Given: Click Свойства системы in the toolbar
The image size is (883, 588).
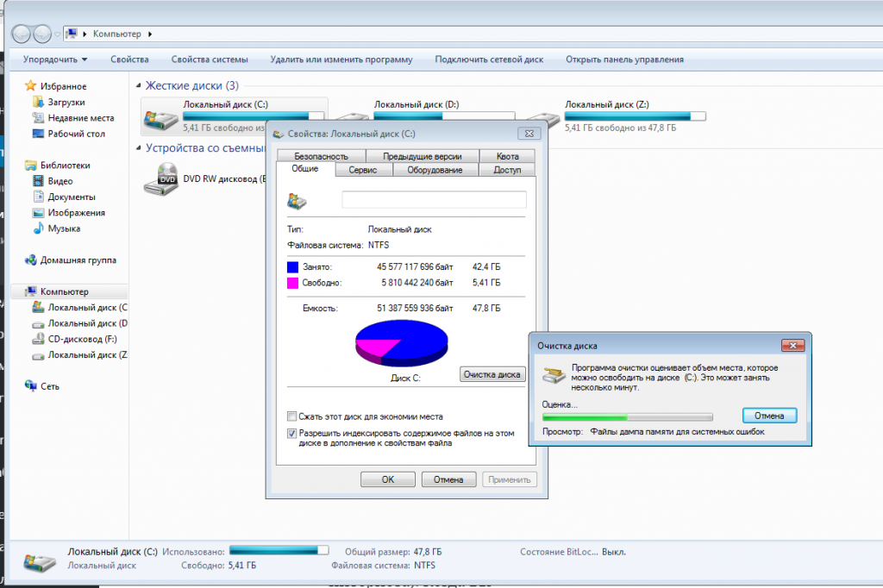Looking at the screenshot, I should pos(210,59).
